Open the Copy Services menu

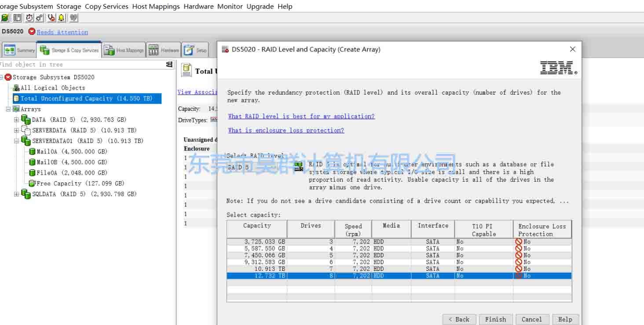pyautogui.click(x=106, y=7)
